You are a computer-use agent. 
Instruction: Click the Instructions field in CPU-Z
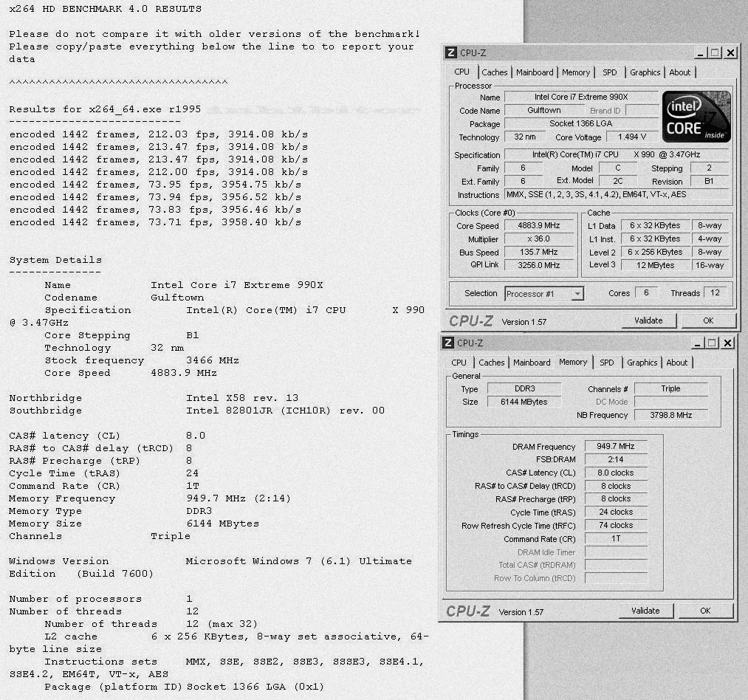click(x=617, y=195)
